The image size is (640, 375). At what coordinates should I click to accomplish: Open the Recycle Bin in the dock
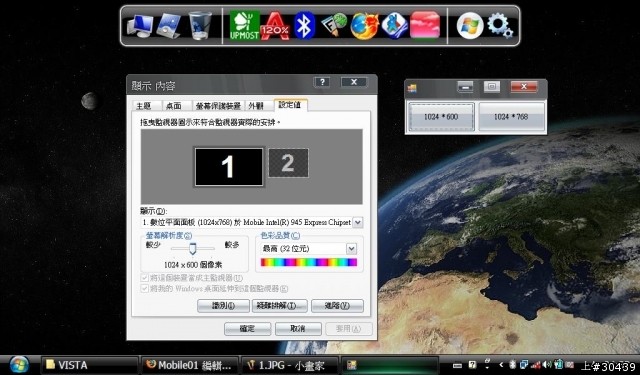(x=200, y=25)
